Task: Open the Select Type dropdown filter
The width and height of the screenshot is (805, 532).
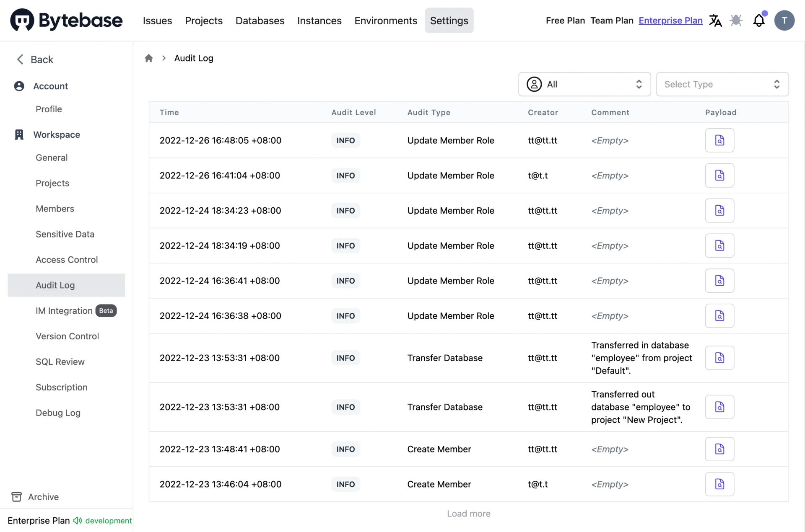Action: [722, 84]
